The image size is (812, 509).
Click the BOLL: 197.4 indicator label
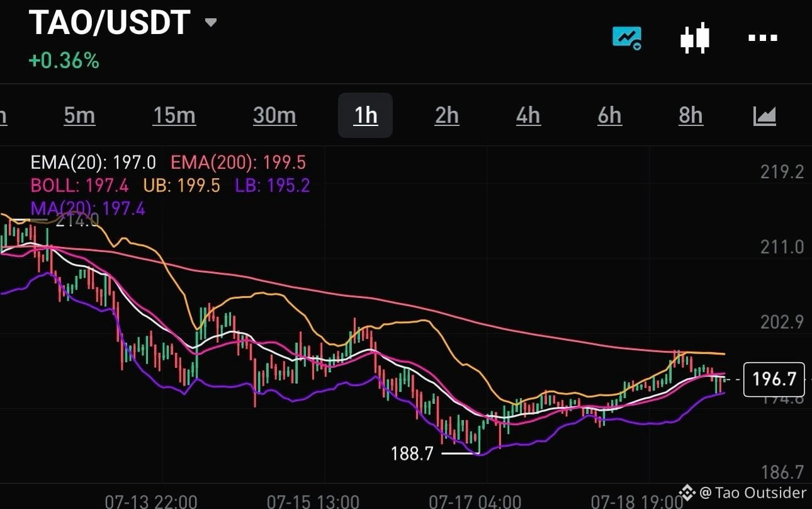click(79, 185)
